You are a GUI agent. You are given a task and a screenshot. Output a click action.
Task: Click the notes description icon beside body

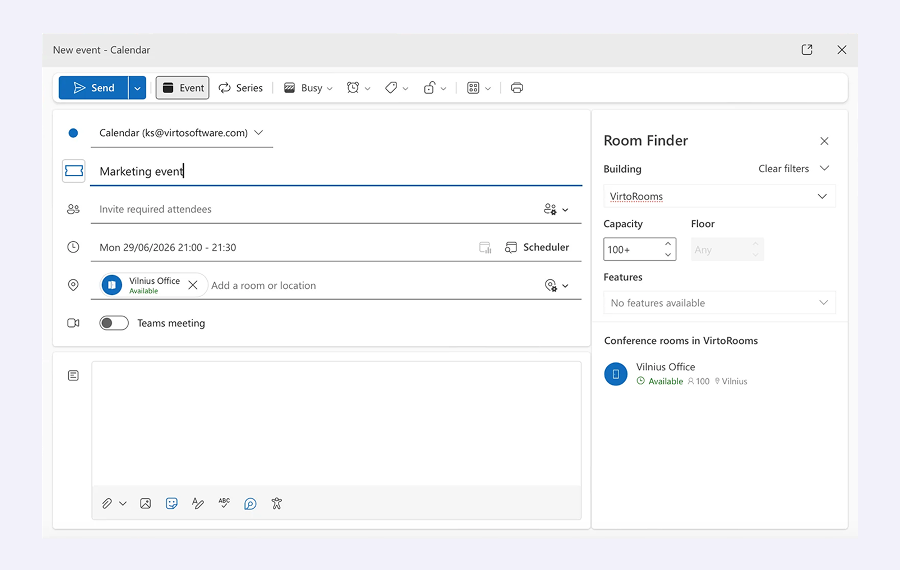[73, 375]
